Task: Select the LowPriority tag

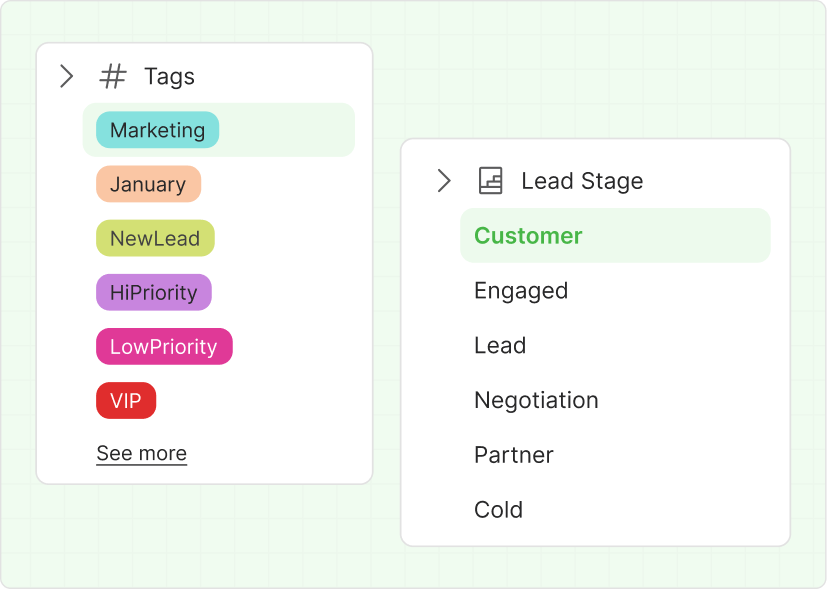Action: (164, 347)
